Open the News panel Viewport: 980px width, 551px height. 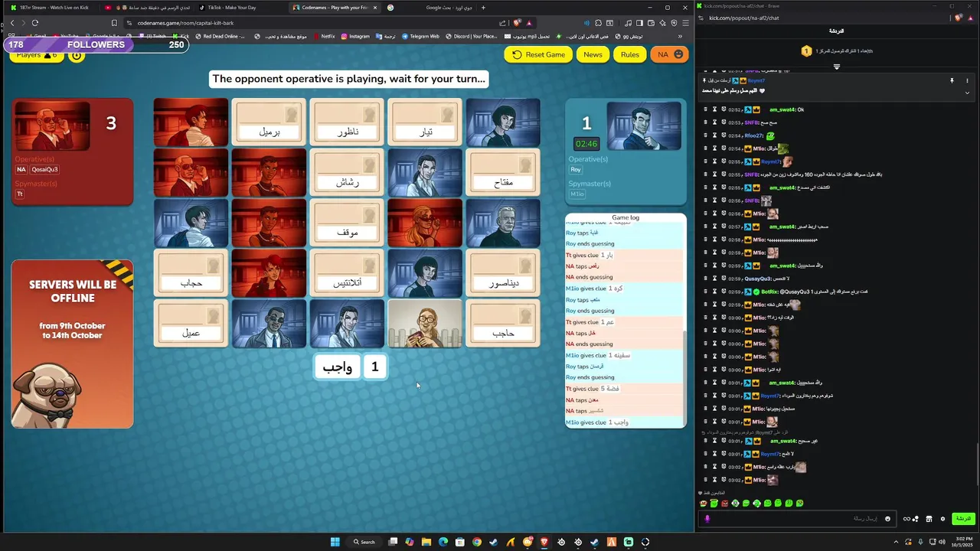coord(593,54)
